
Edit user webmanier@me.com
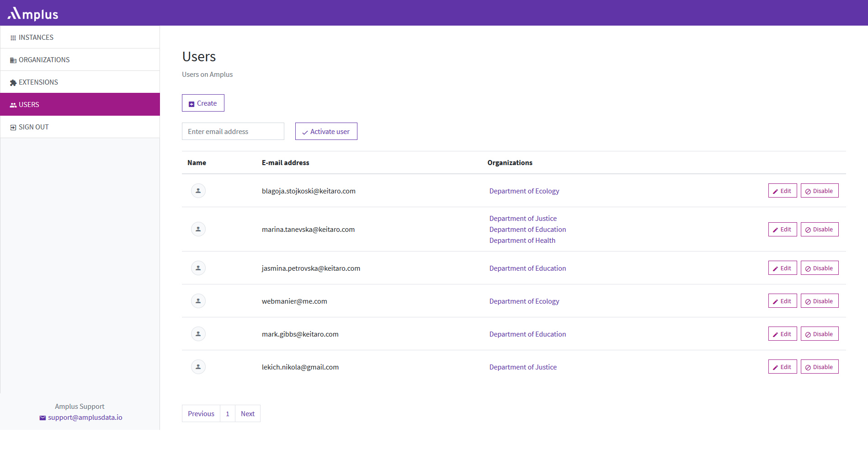[783, 301]
